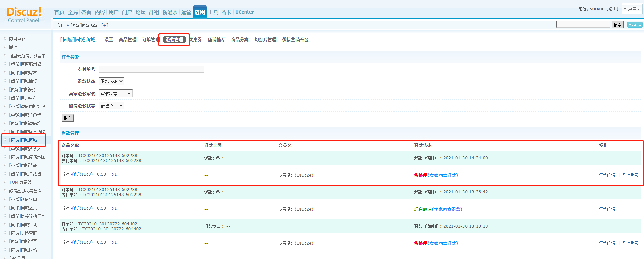Click the Discuz! Control Panel logo
This screenshot has height=259, width=644.
(24, 15)
